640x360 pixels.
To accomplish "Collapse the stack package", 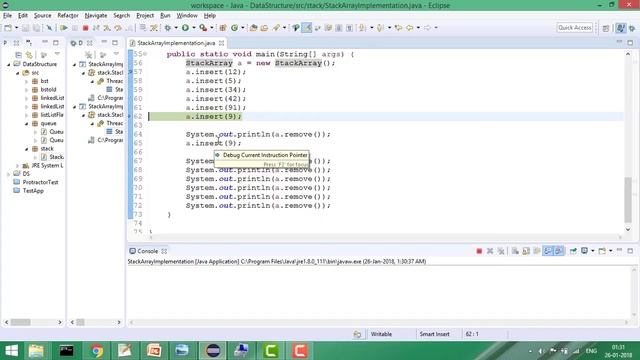I will point(27,149).
